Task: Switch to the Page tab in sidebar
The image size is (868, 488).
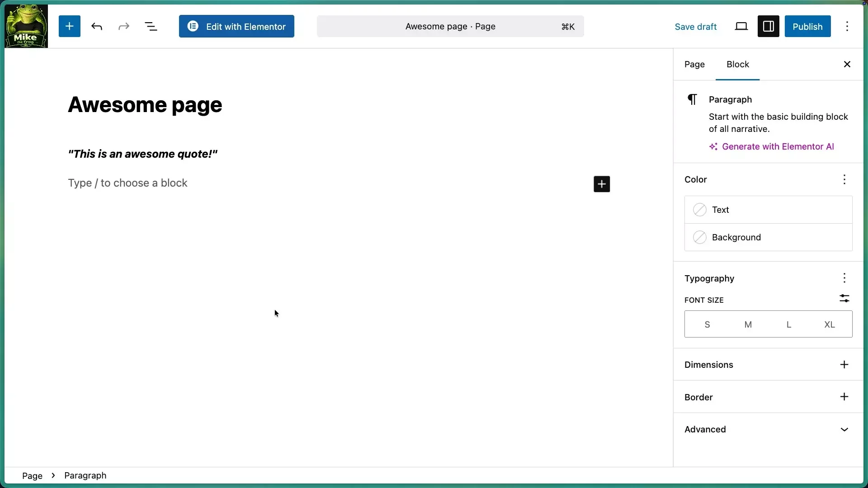Action: click(694, 64)
